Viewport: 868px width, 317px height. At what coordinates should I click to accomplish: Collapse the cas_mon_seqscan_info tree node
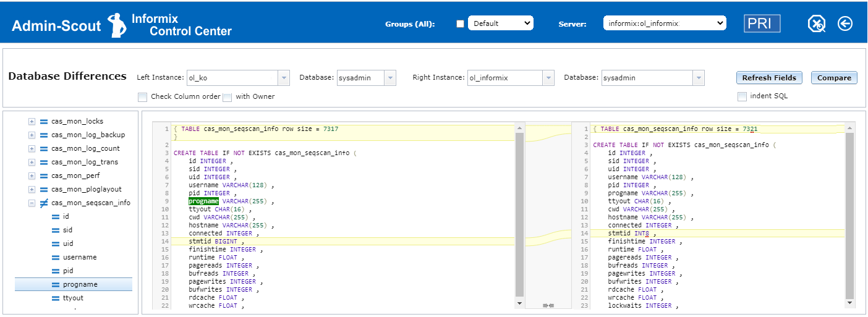32,203
